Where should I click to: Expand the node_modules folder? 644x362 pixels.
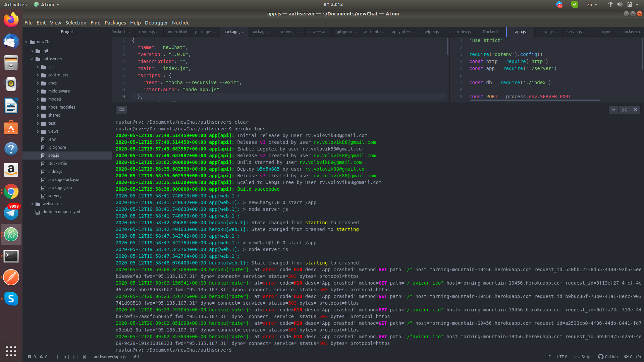pos(38,107)
